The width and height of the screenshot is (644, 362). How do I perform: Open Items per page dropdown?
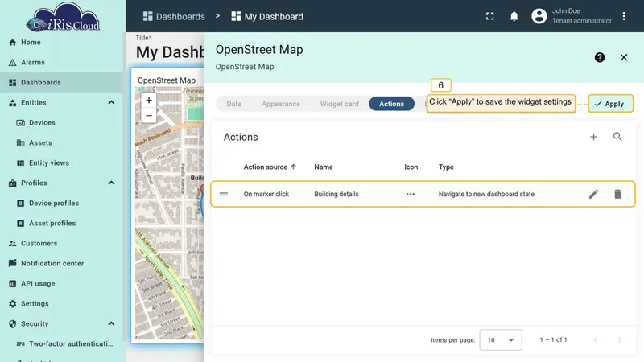[500, 339]
